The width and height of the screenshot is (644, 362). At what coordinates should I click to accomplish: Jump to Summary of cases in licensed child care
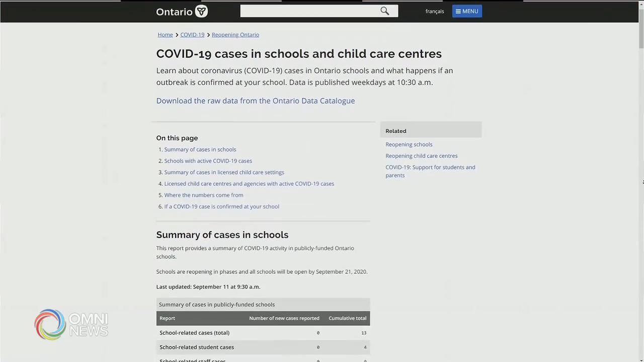pos(224,172)
